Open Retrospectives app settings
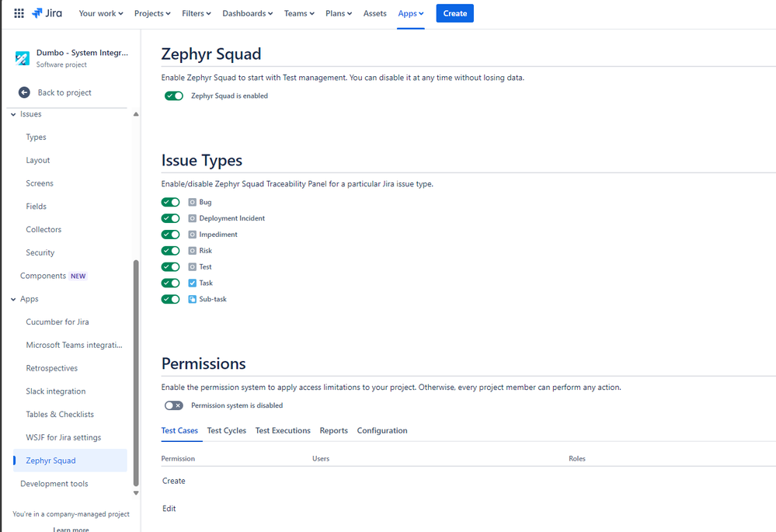Viewport: 776px width, 532px height. pyautogui.click(x=52, y=368)
